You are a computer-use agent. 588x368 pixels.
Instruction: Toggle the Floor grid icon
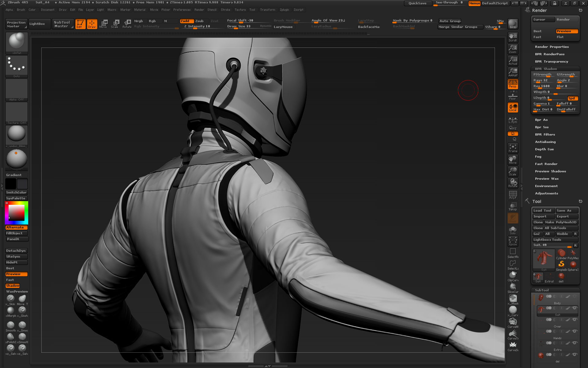pyautogui.click(x=513, y=95)
